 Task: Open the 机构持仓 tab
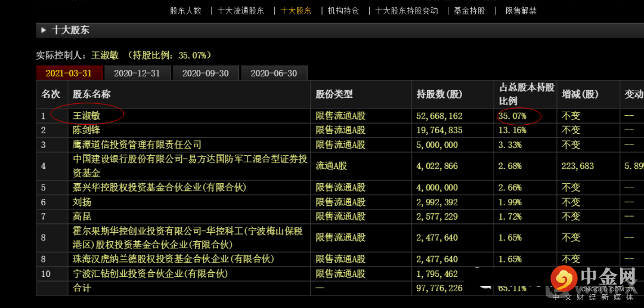point(343,11)
